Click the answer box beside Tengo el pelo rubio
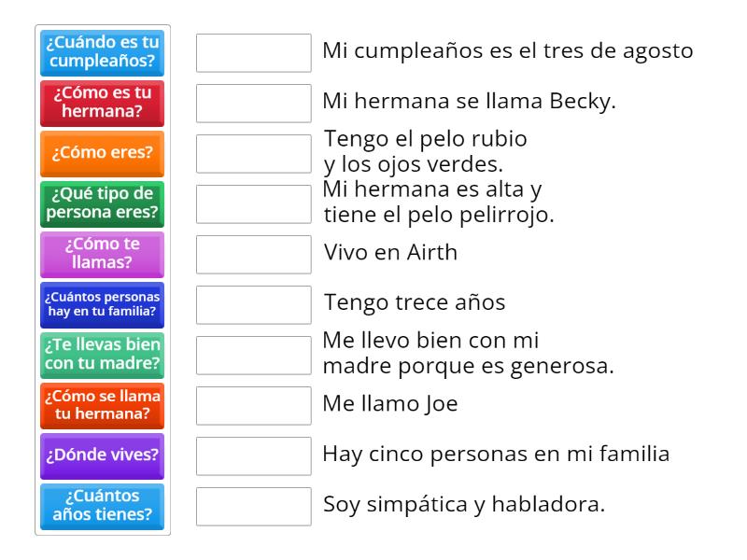Screen dimensions: 747x560 click(253, 154)
